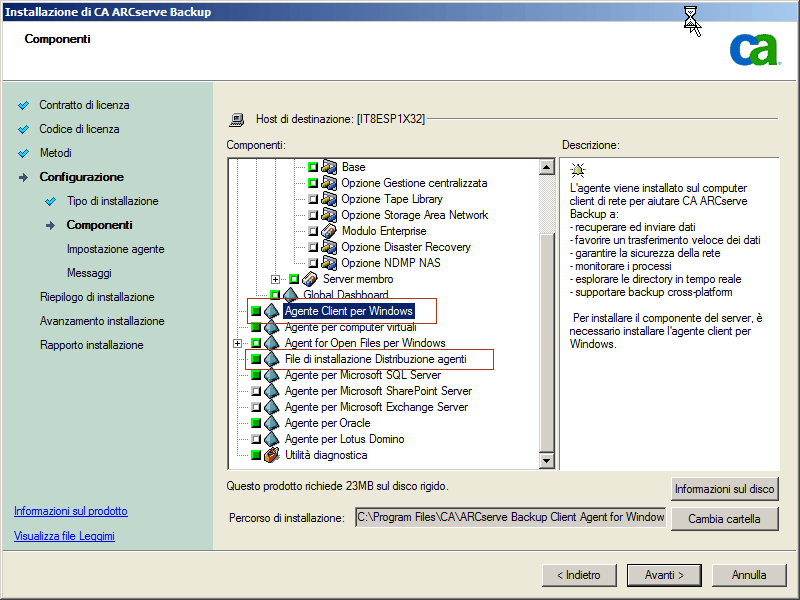Click the Agente per Lotus Domino icon
The image size is (800, 600).
tap(271, 439)
